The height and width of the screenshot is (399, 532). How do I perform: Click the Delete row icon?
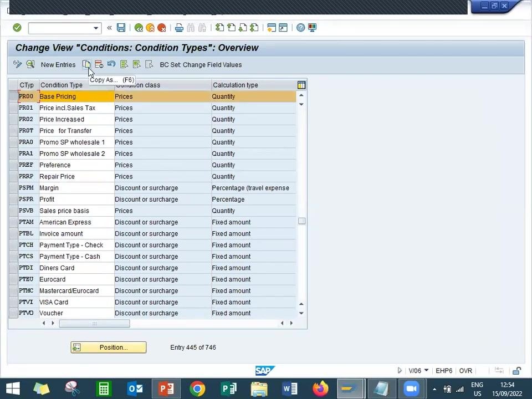point(99,64)
